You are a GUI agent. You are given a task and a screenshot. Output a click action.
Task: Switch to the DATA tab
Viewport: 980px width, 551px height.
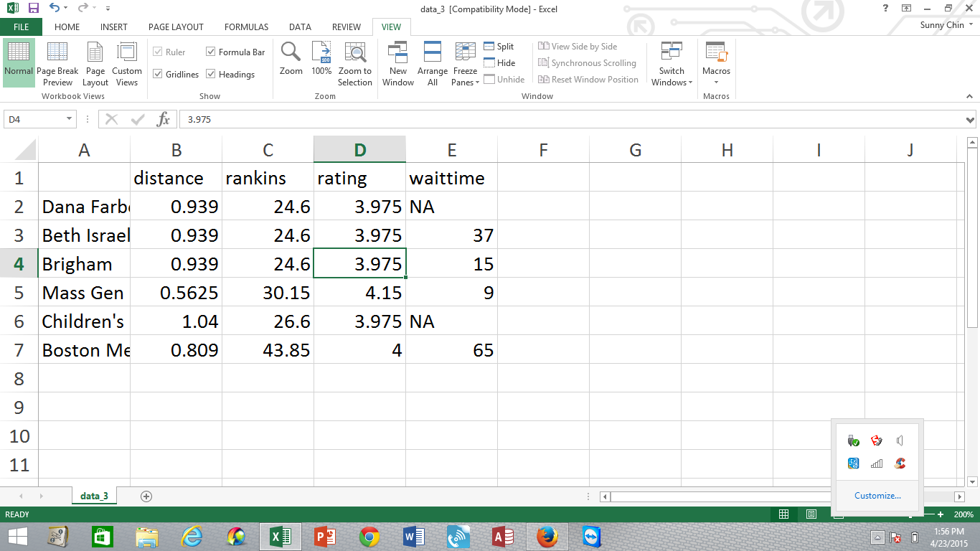pyautogui.click(x=300, y=27)
